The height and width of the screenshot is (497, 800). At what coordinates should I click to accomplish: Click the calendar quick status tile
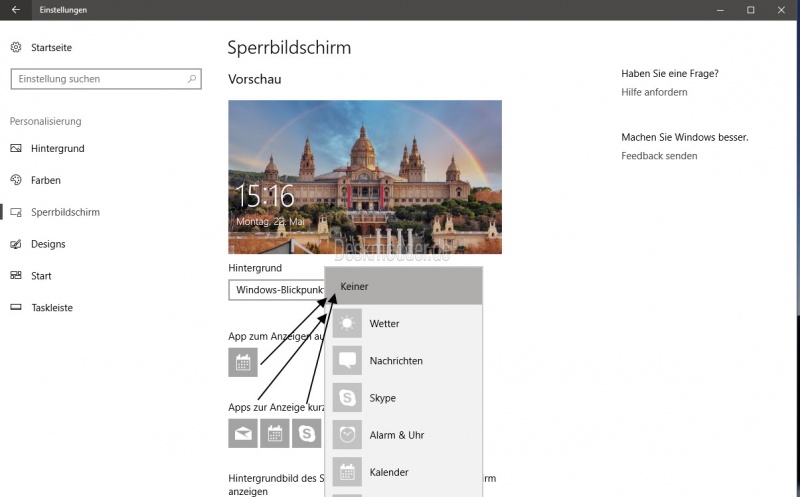pyautogui.click(x=274, y=434)
